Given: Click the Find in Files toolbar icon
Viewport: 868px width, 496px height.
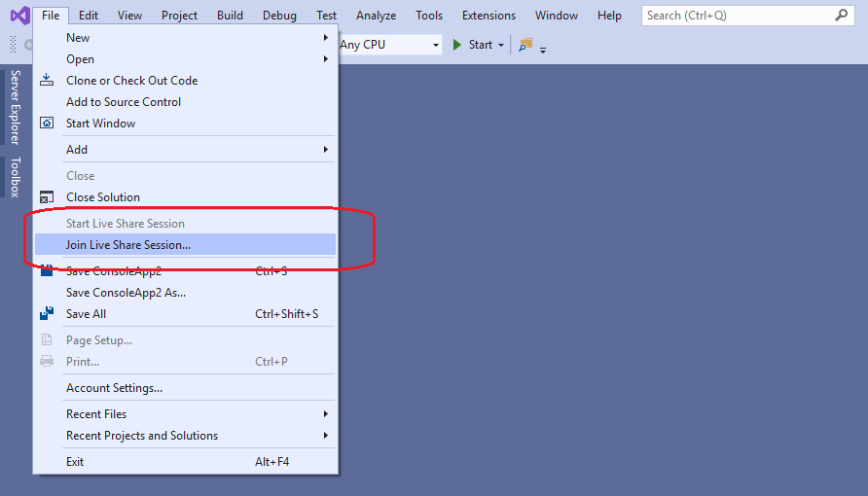Looking at the screenshot, I should (525, 45).
